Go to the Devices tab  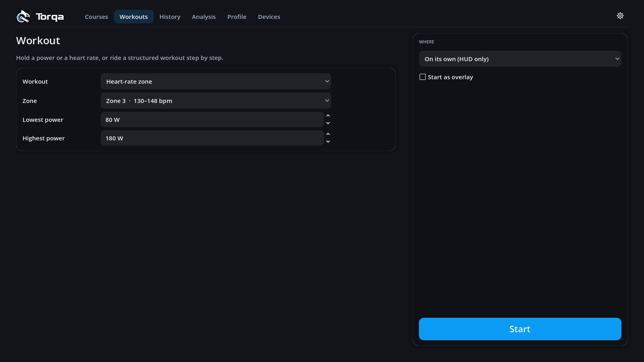coord(269,16)
